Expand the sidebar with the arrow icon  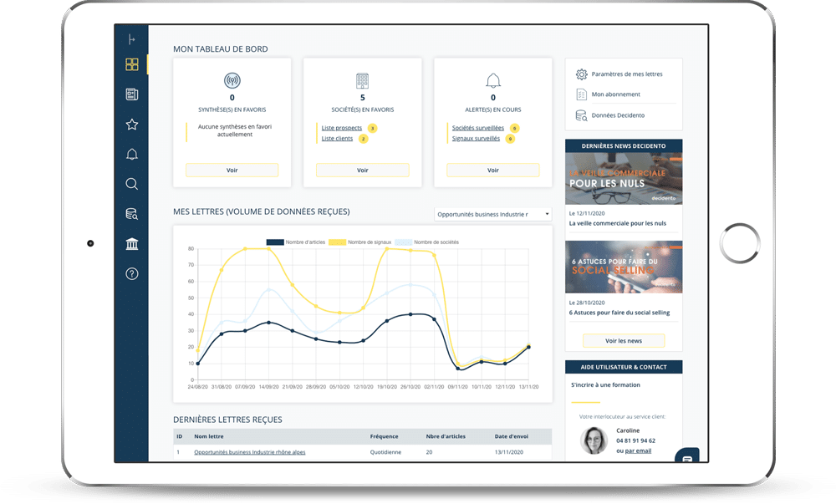[x=131, y=39]
